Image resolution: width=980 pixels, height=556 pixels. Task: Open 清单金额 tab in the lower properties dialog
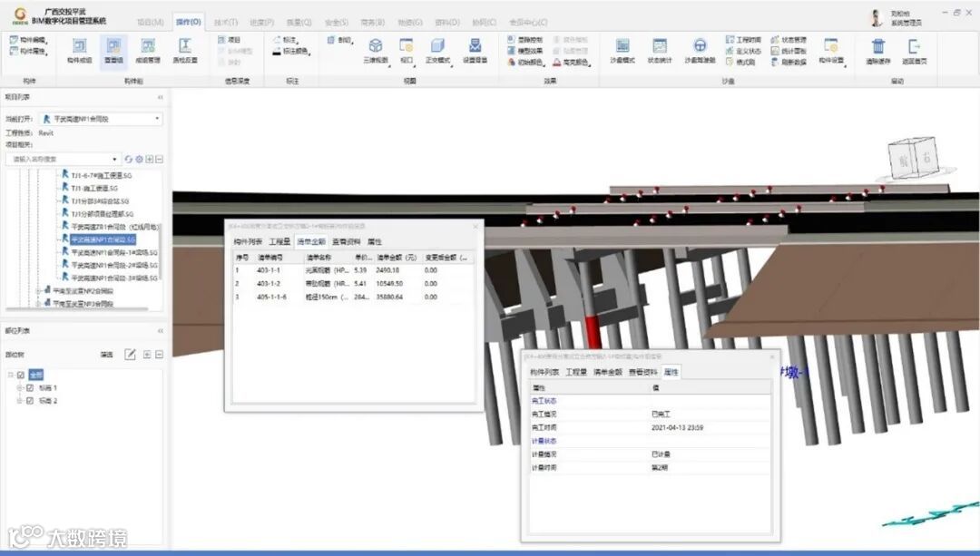tap(607, 373)
